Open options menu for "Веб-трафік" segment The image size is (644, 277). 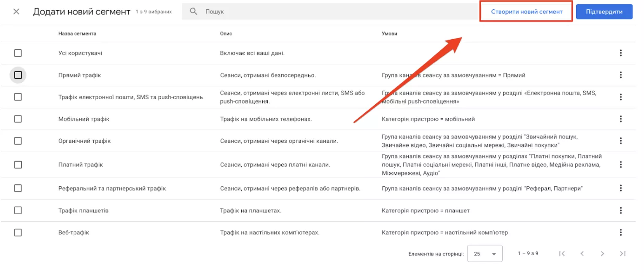coord(620,232)
